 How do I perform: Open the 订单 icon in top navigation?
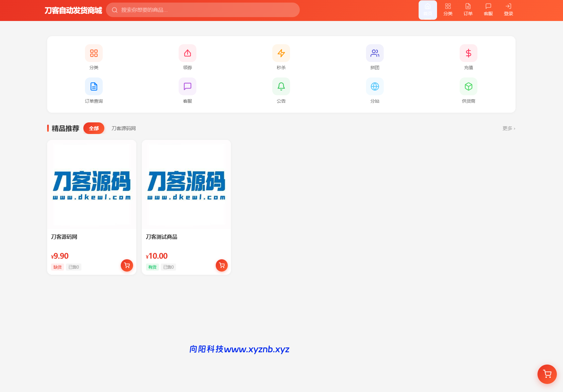467,9
